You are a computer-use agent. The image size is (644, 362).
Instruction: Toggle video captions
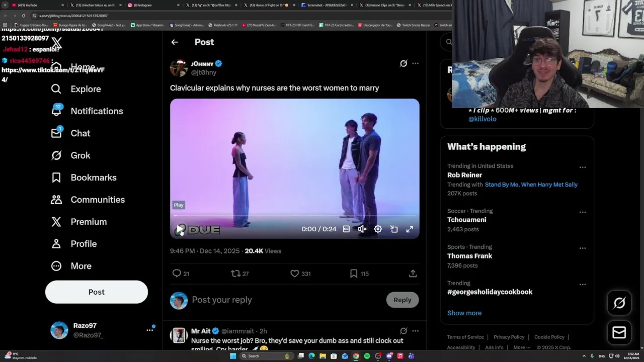pos(346,229)
